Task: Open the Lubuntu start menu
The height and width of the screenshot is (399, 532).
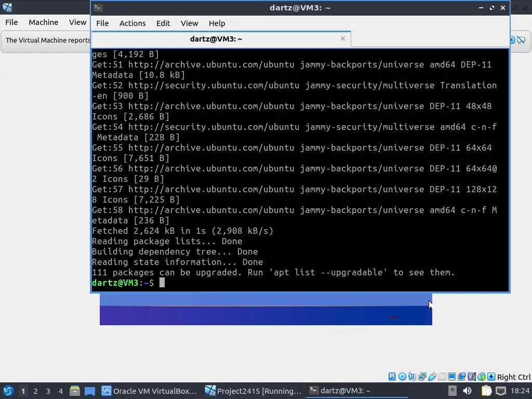Action: 8,391
